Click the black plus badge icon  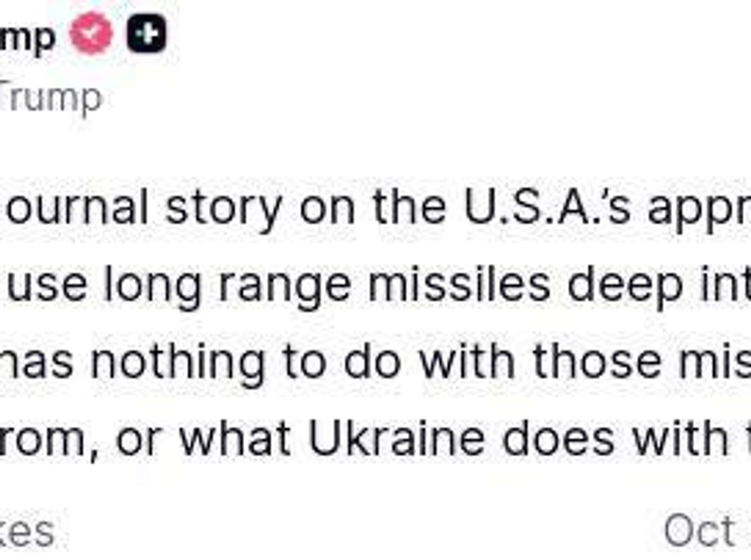click(x=147, y=34)
